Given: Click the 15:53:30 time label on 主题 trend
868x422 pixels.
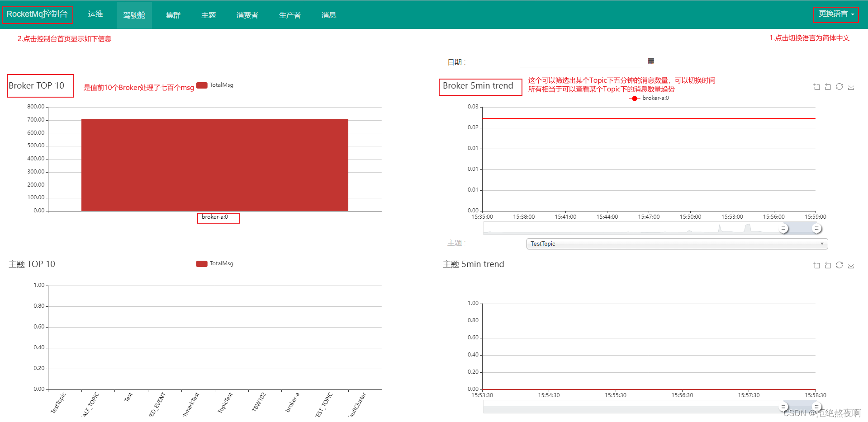Looking at the screenshot, I should tap(482, 395).
